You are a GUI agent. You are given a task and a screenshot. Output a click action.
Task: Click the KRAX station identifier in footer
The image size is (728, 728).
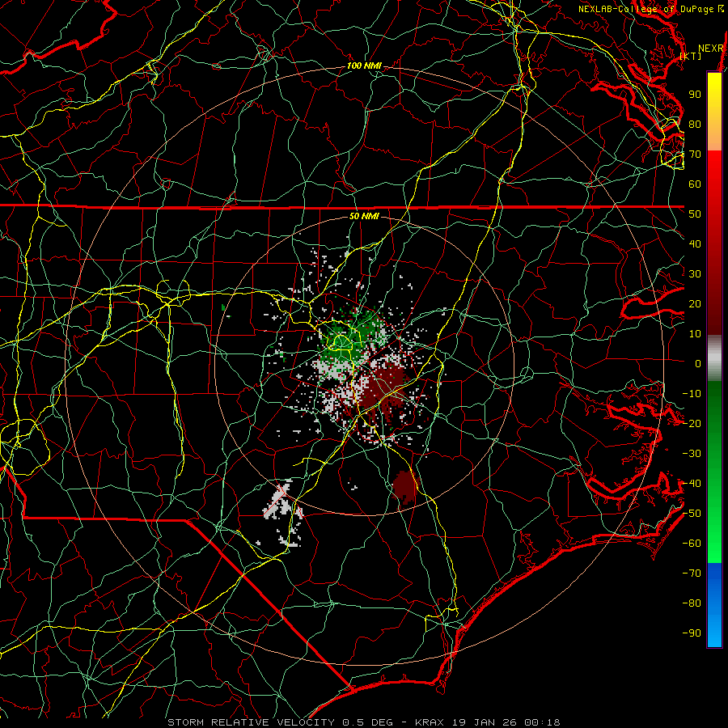429,722
